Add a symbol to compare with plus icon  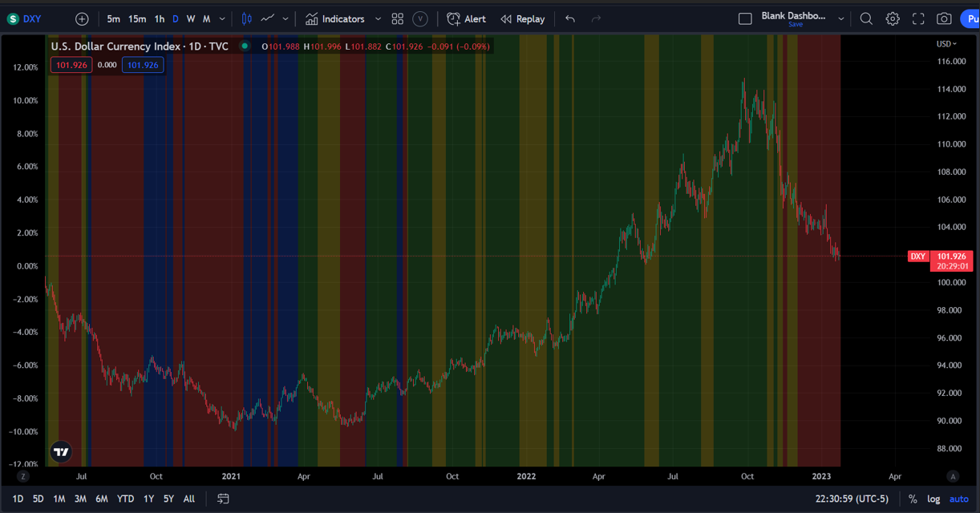click(x=82, y=18)
